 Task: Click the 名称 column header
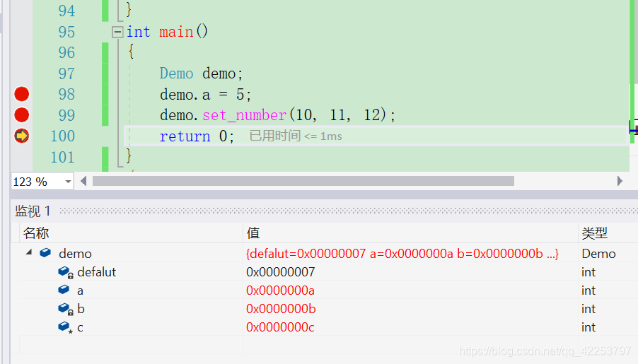click(131, 233)
